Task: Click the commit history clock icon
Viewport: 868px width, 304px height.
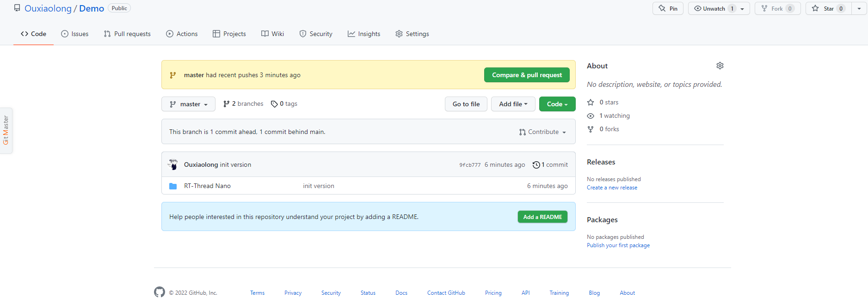Action: tap(536, 165)
